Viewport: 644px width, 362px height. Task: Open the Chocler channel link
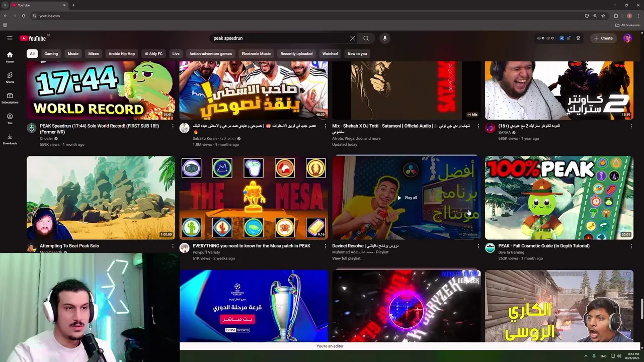click(46, 138)
